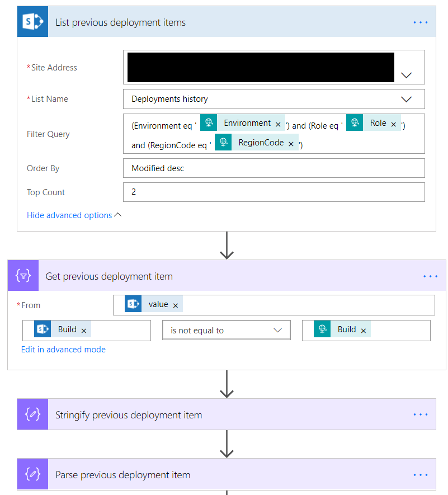Image resolution: width=448 pixels, height=495 pixels.
Task: Click the Order By field containing Modified desc
Action: 273,168
